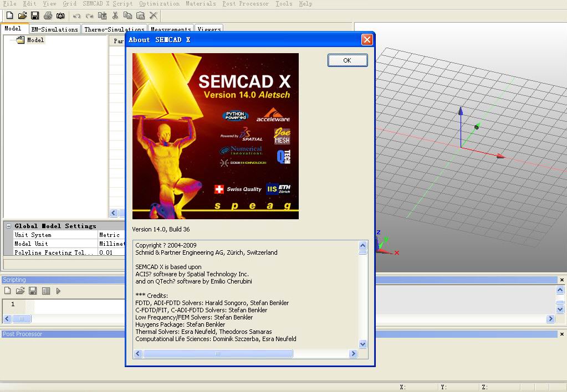Open the Materials menu

[x=201, y=4]
